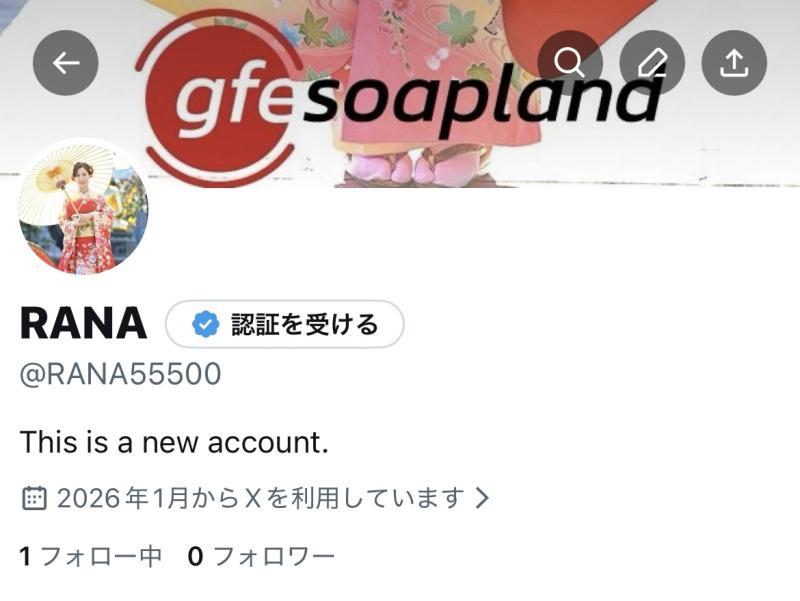
Task: Click the blue verified checkmark badge
Action: pos(206,324)
